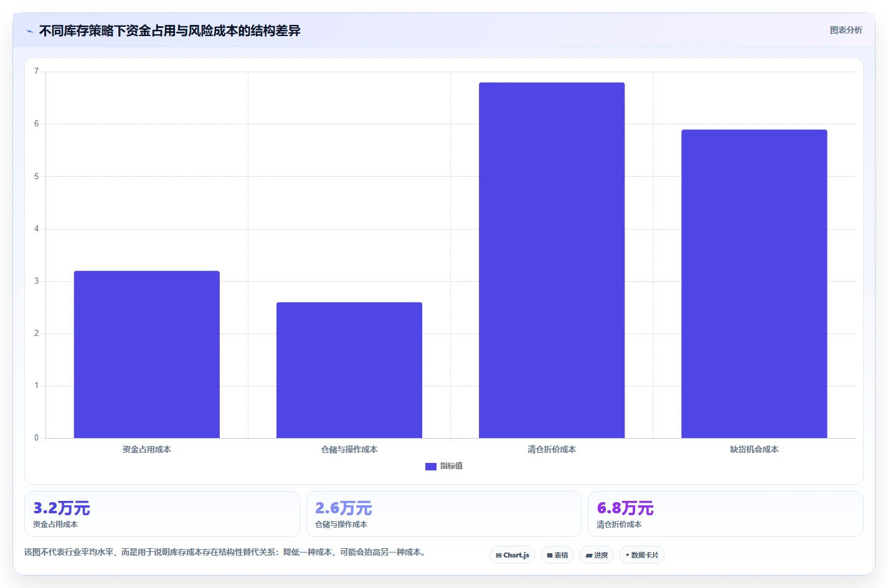Viewport: 888px width, 588px height.
Task: Open the 3.2万元 资金占用成本 data card
Action: coord(162,514)
